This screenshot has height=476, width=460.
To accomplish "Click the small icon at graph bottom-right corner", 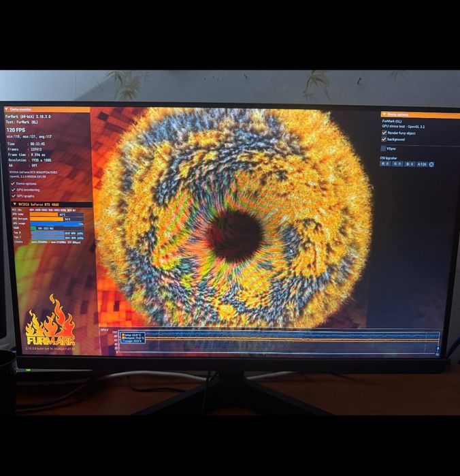I will click(x=438, y=354).
